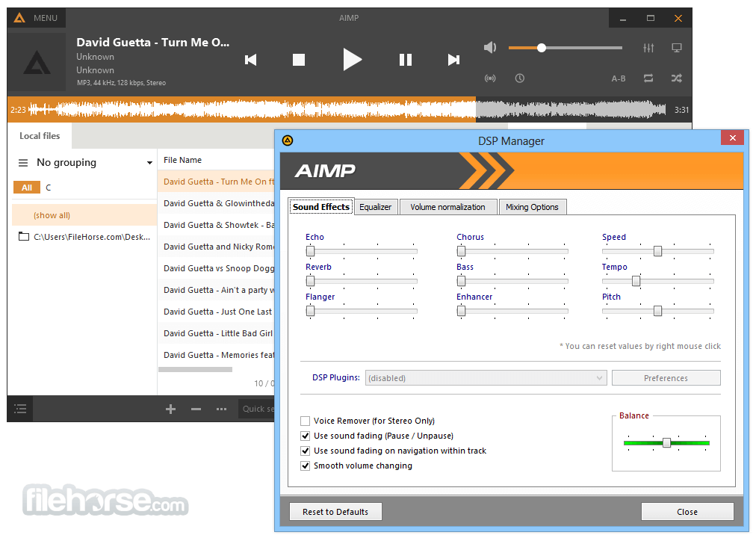The image size is (756, 538).
Task: Expand the No grouping dropdown
Action: tap(149, 163)
